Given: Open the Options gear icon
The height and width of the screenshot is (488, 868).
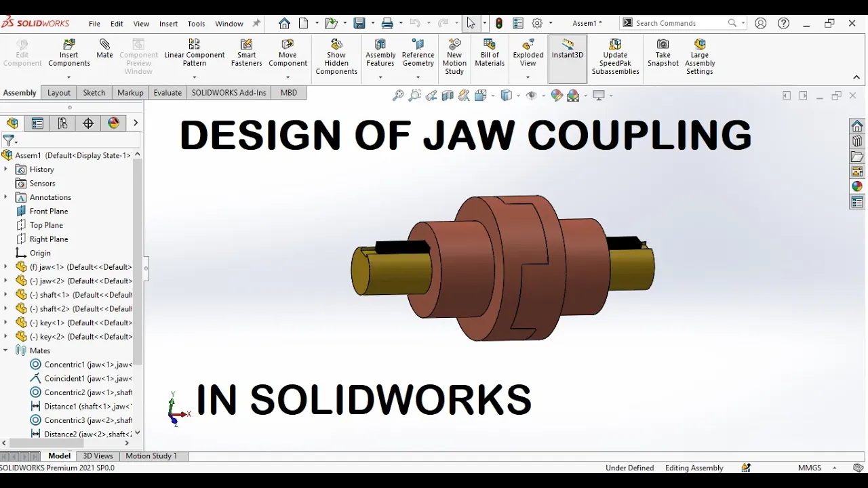Looking at the screenshot, I should click(537, 23).
